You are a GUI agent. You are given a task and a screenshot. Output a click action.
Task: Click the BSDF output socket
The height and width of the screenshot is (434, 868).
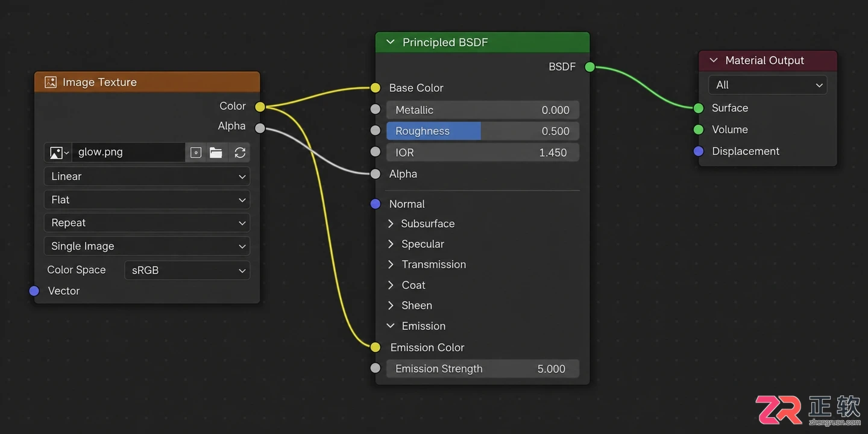tap(590, 67)
